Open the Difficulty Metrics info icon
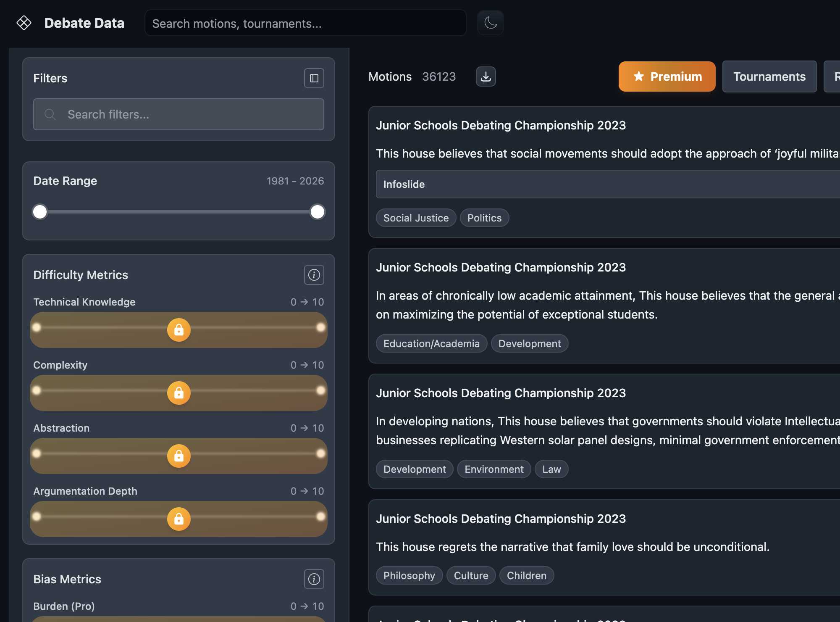 [x=314, y=275]
